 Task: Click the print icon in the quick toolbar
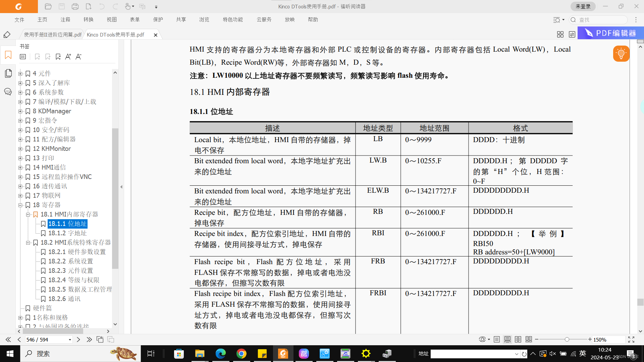tap(75, 6)
